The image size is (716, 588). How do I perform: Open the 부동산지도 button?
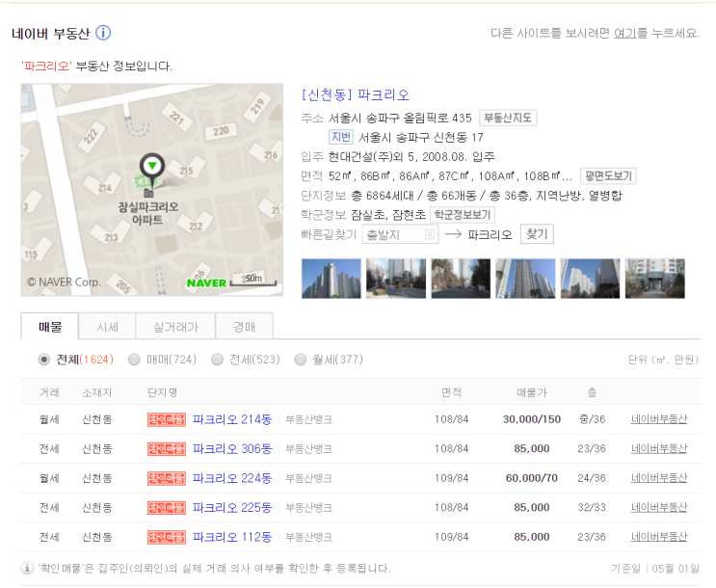(x=508, y=118)
